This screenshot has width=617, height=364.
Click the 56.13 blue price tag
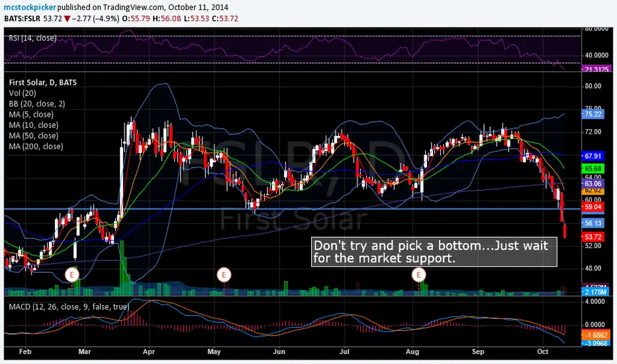pos(593,223)
